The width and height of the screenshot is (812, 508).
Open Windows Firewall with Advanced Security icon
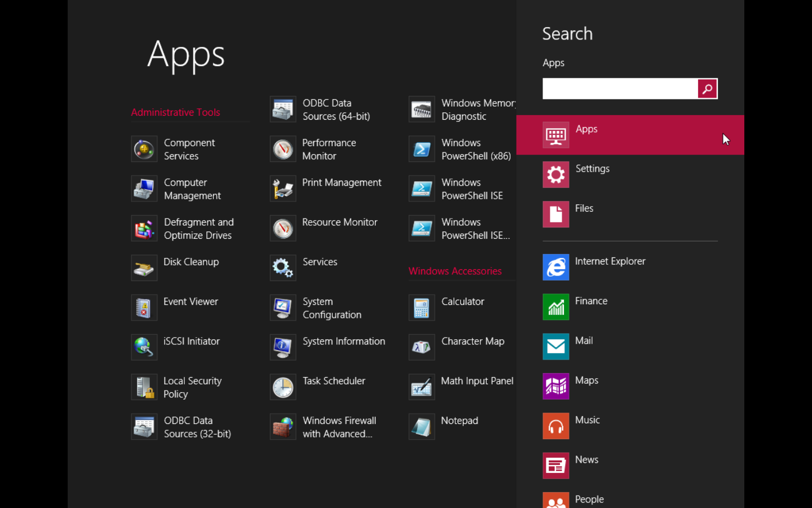coord(283,427)
